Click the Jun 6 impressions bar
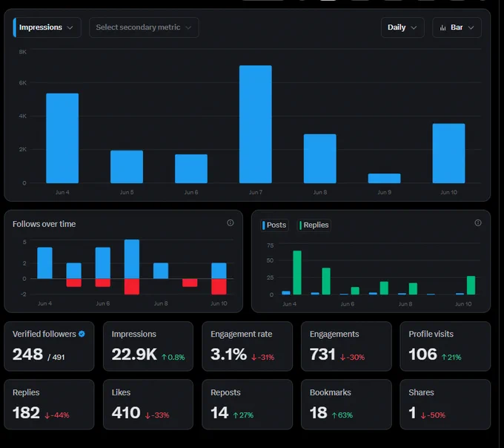The height and width of the screenshot is (448, 504). [191, 168]
